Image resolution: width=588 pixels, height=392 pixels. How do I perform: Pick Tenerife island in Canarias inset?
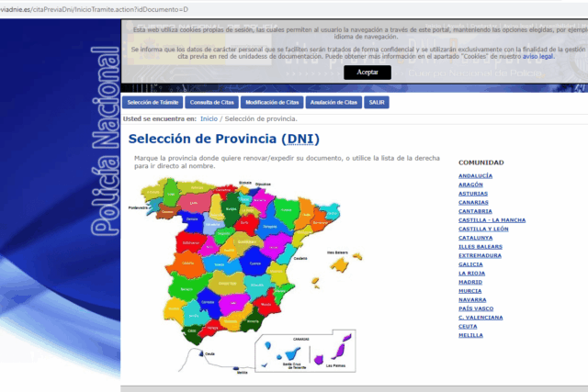(292, 353)
